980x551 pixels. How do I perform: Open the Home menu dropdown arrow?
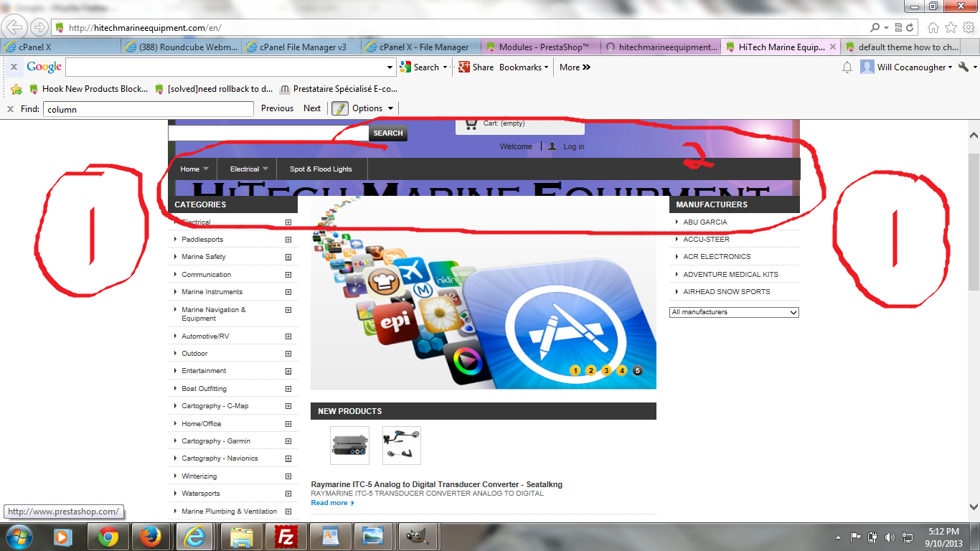click(x=206, y=169)
